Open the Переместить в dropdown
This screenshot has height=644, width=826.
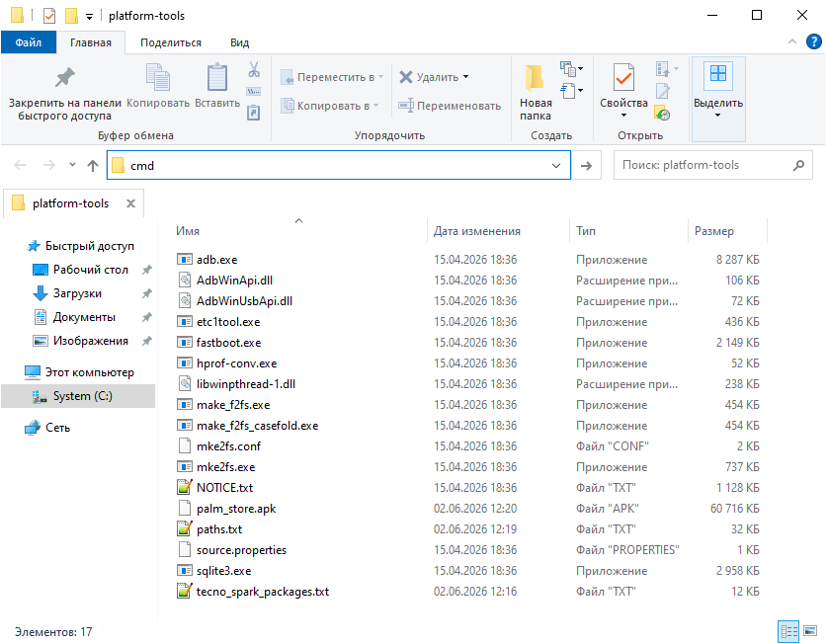332,77
